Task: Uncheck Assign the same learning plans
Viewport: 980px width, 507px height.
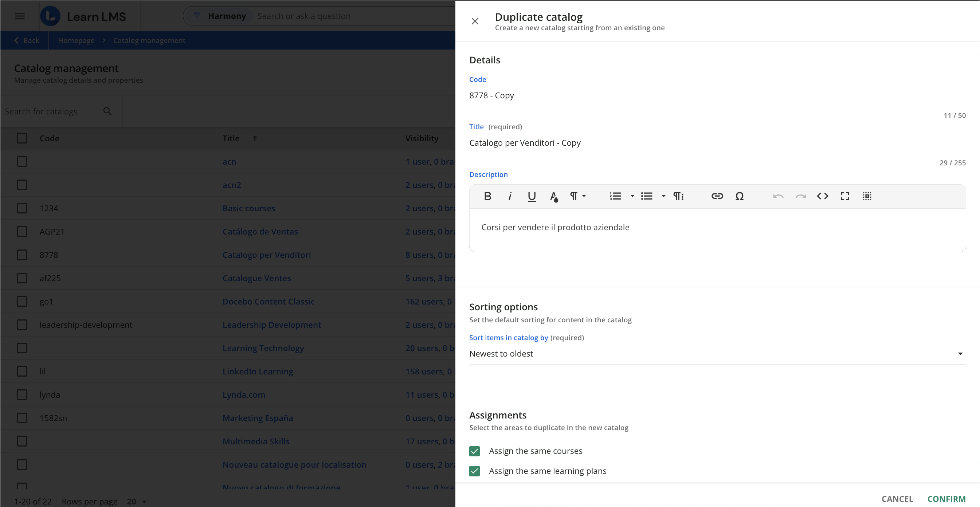Action: tap(474, 471)
